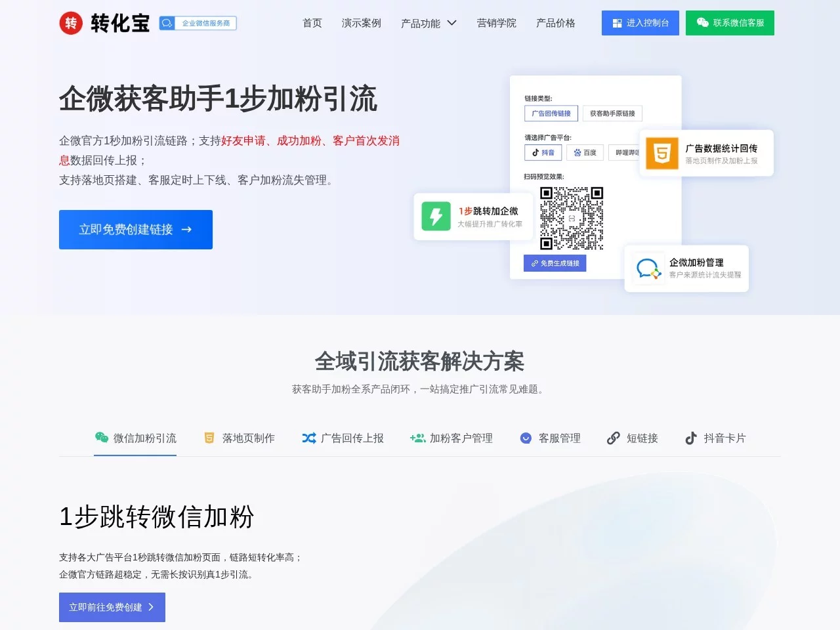
Task: Click the 全域引流获客解决方案 heading
Action: 420,362
